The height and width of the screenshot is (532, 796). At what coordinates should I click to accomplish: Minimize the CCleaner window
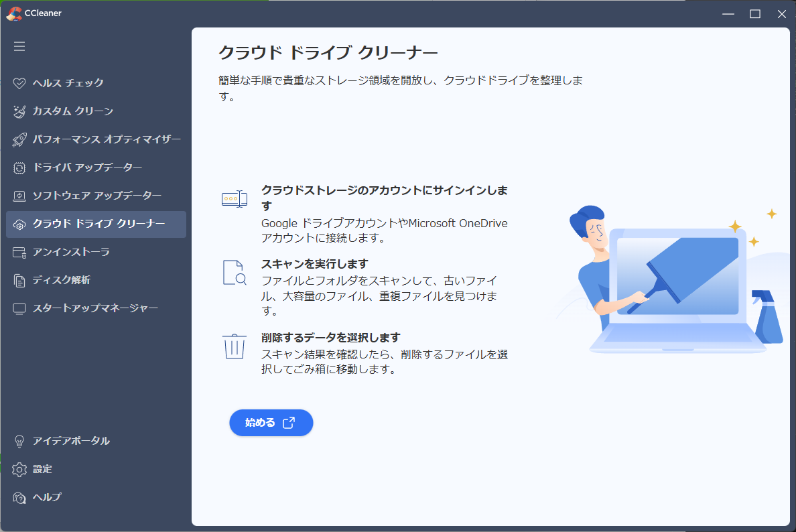point(728,13)
